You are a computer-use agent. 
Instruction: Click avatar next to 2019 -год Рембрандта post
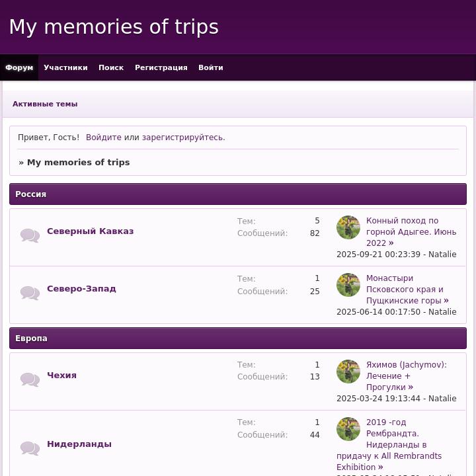pyautogui.click(x=348, y=429)
